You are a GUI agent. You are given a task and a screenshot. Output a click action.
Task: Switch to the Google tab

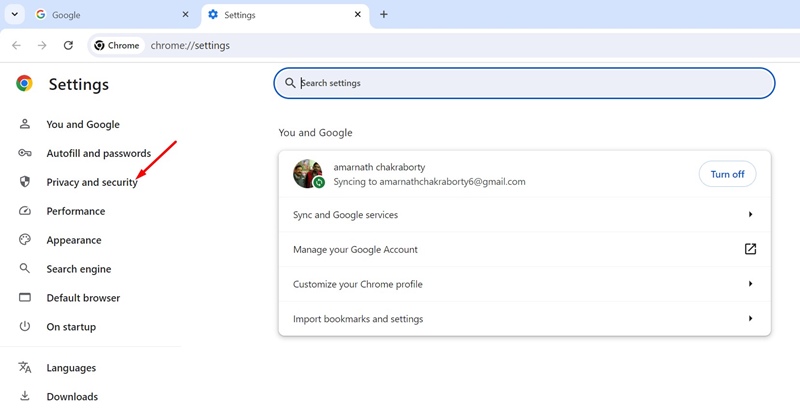(x=110, y=15)
